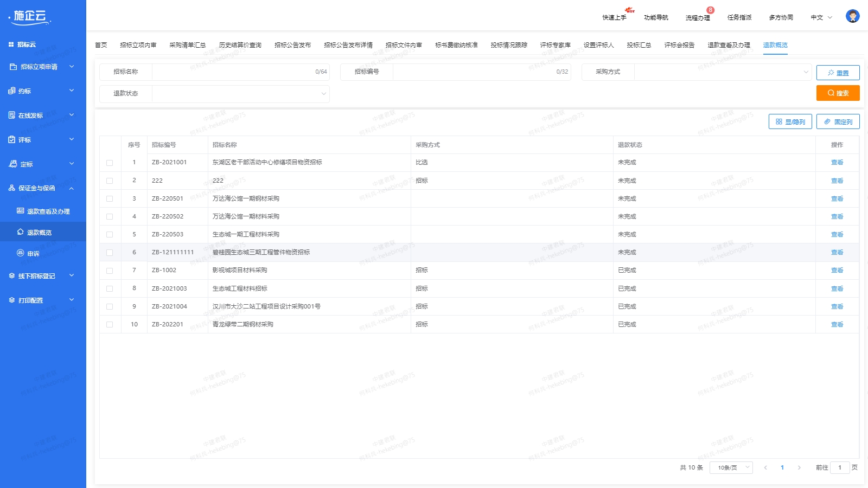The width and height of the screenshot is (868, 488).
Task: Open the 采购方式 dropdown filter
Action: pos(723,72)
